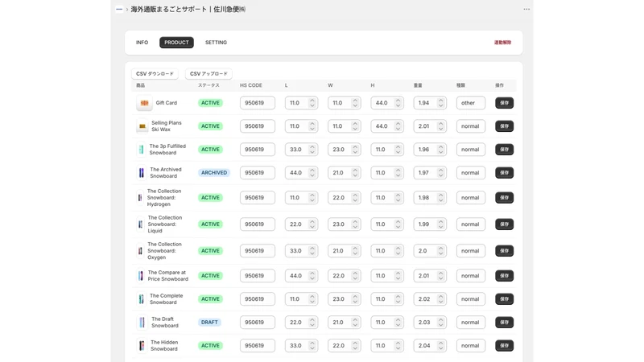Screen dimensions: 644x362
Task: Click the ARCHIVED status badge
Action: (x=214, y=173)
